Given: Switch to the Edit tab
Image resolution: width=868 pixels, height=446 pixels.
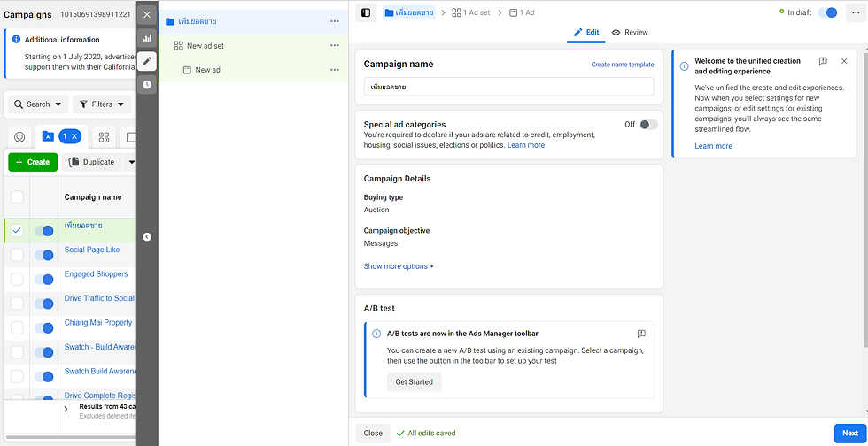Looking at the screenshot, I should (586, 32).
